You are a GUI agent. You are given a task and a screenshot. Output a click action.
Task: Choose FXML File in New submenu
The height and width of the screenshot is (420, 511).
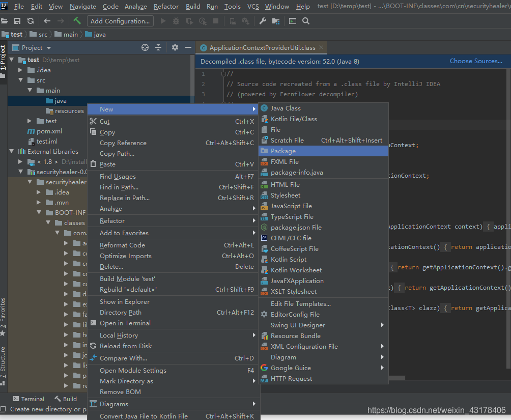click(323, 162)
